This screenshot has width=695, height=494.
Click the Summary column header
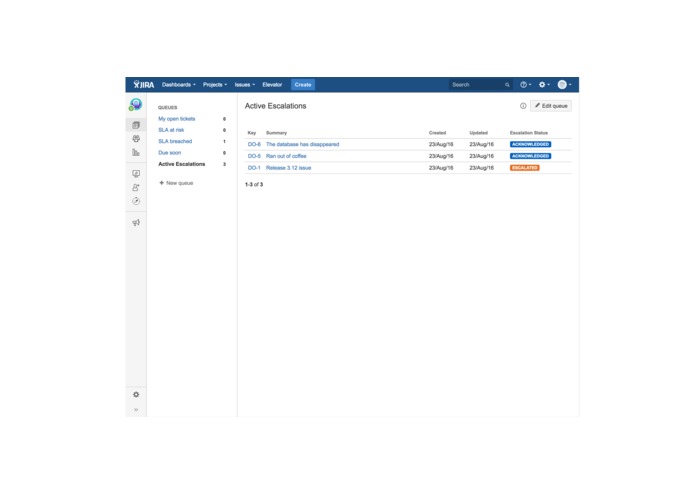(x=276, y=133)
